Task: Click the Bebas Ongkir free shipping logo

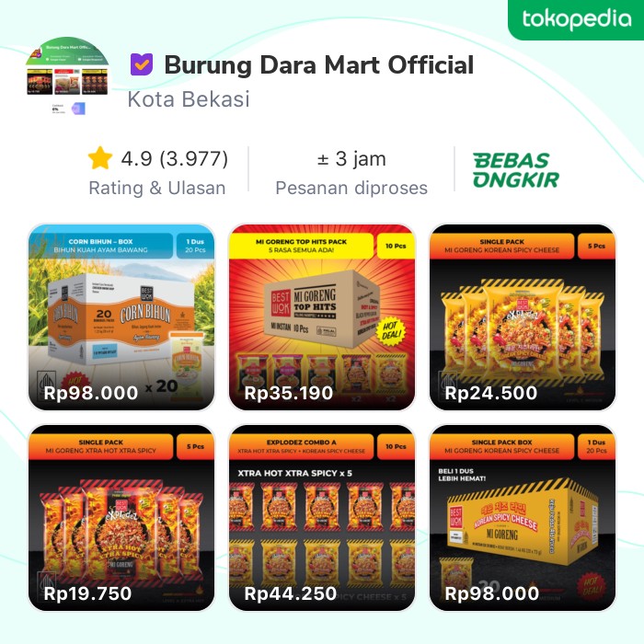Action: click(x=516, y=170)
